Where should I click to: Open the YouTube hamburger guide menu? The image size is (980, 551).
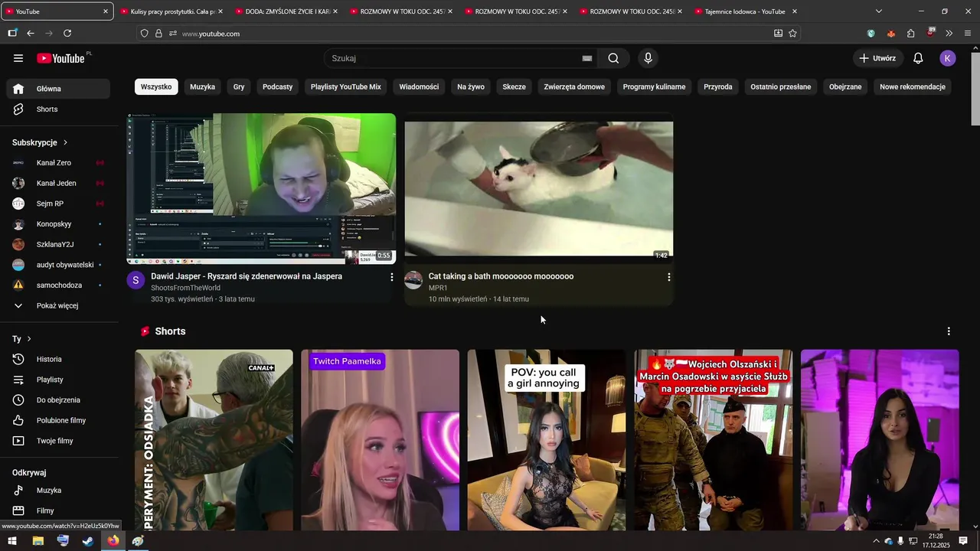[18, 58]
